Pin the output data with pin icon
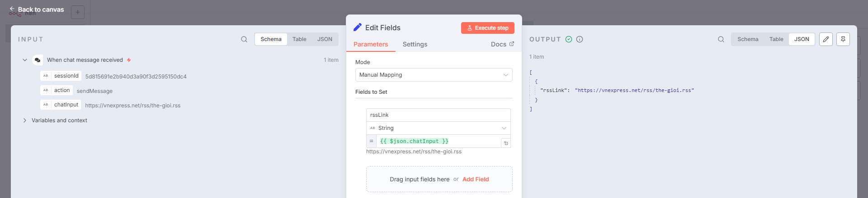Image resolution: width=868 pixels, height=198 pixels. tap(843, 39)
